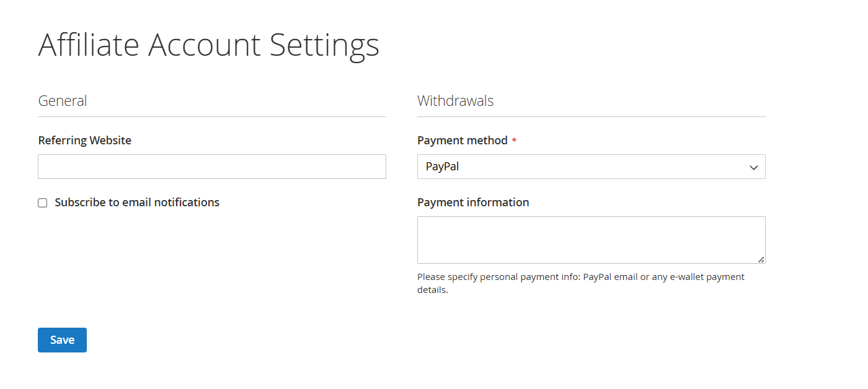The width and height of the screenshot is (868, 389).
Task: Click the Payment information label
Action: [473, 203]
